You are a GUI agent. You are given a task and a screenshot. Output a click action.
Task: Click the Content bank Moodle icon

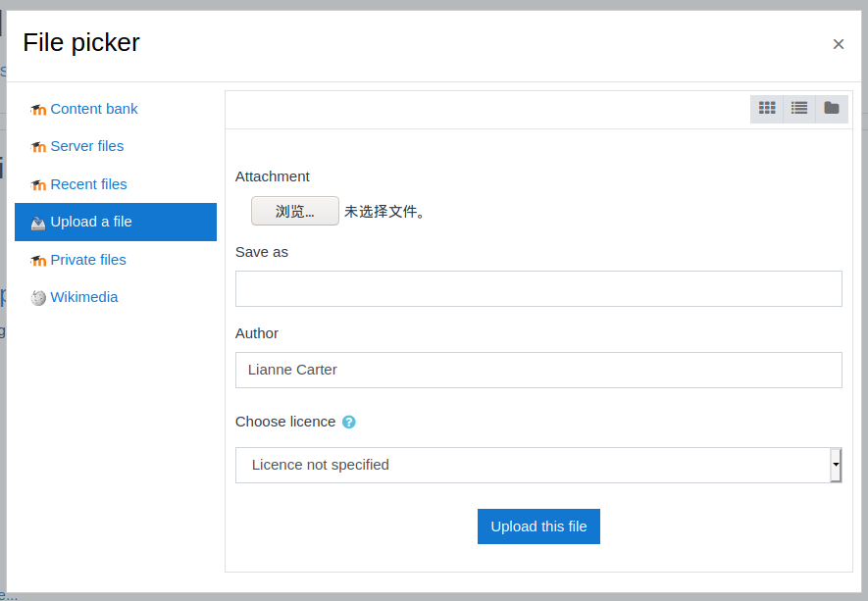tap(38, 110)
